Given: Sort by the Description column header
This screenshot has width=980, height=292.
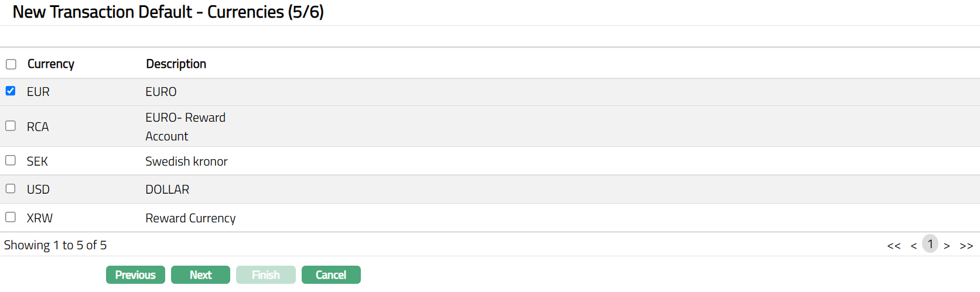Looking at the screenshot, I should [x=176, y=64].
